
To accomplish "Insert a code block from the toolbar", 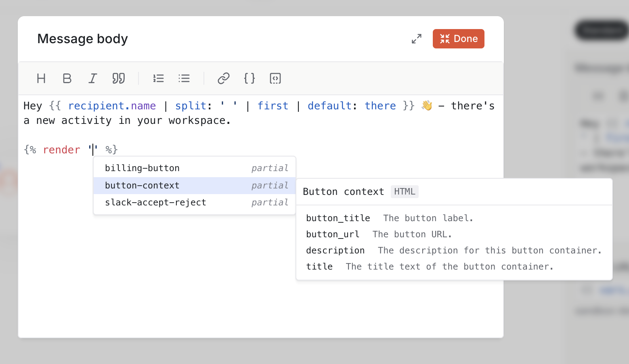I will coord(275,78).
